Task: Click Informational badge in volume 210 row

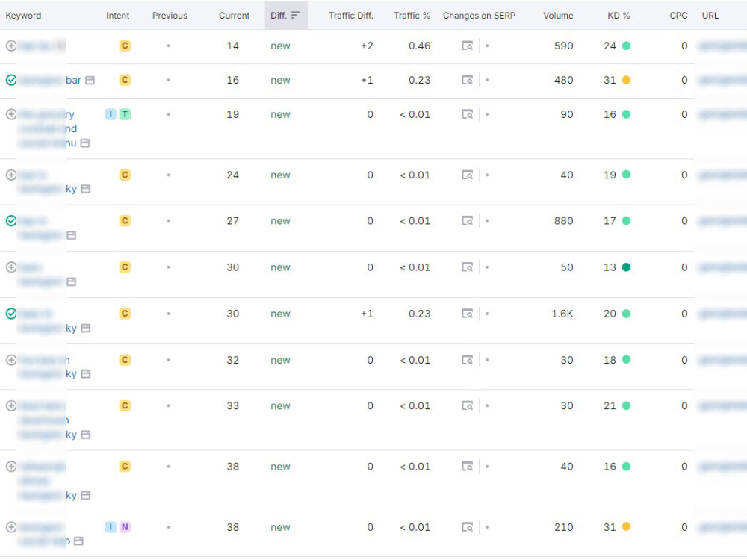Action: pyautogui.click(x=111, y=527)
